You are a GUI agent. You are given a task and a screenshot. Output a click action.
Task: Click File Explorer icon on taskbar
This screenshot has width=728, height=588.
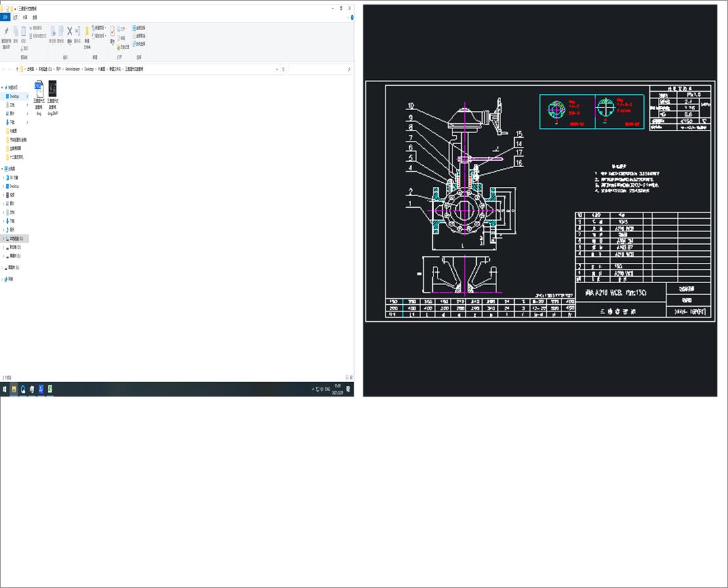coord(14,389)
